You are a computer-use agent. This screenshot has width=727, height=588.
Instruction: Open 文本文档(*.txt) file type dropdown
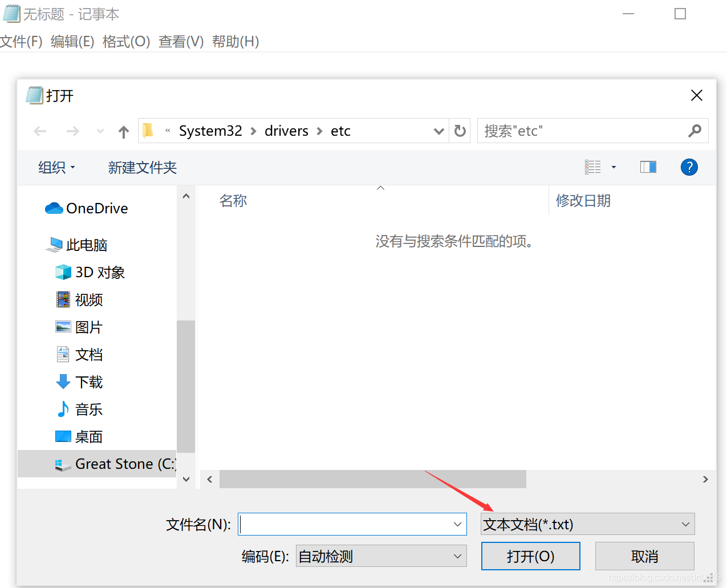pos(588,524)
